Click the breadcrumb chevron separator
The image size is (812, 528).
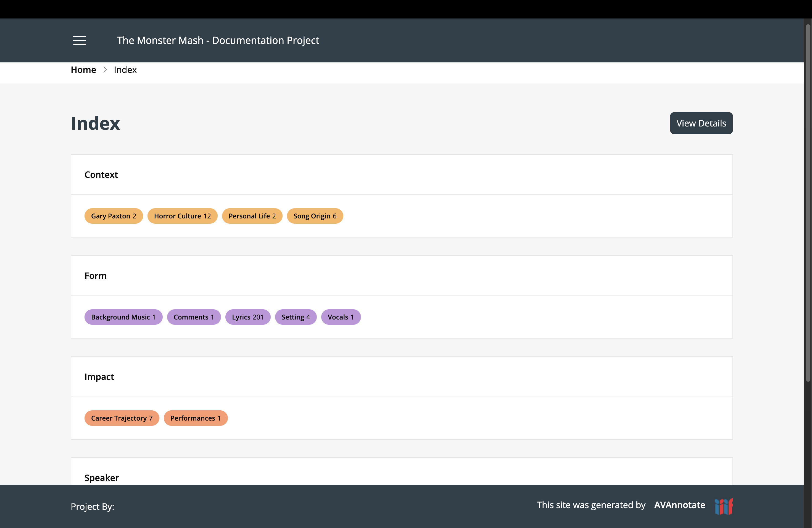click(x=105, y=70)
